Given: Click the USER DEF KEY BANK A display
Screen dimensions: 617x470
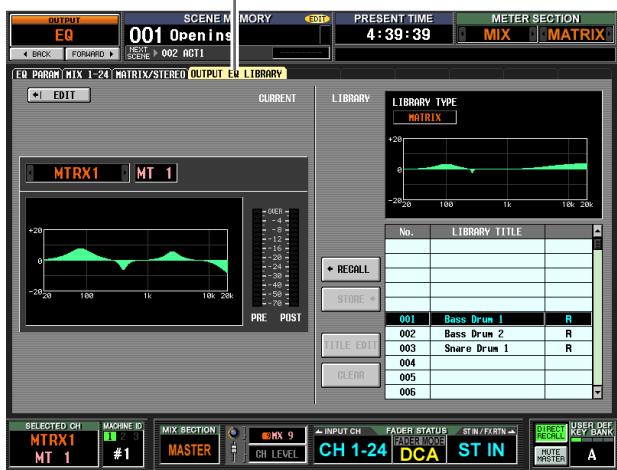Looking at the screenshot, I should tap(591, 455).
